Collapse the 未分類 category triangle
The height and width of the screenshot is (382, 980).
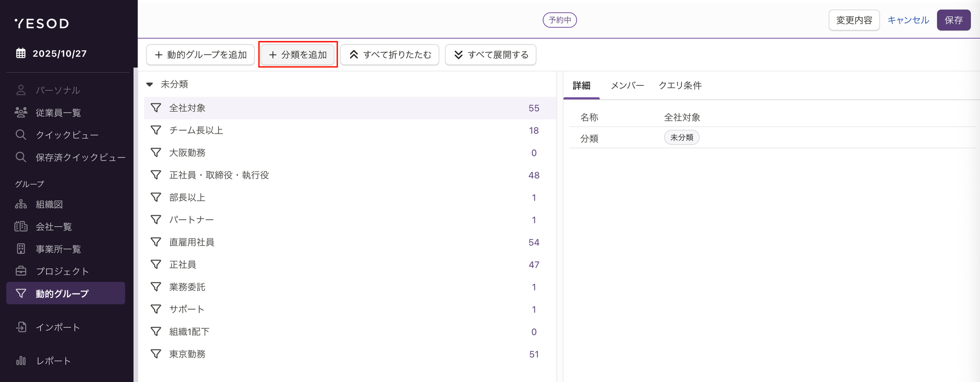(150, 84)
